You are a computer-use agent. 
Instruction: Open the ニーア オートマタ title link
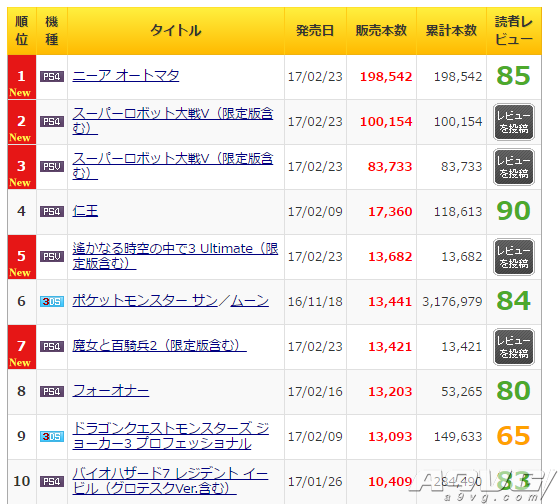[126, 76]
